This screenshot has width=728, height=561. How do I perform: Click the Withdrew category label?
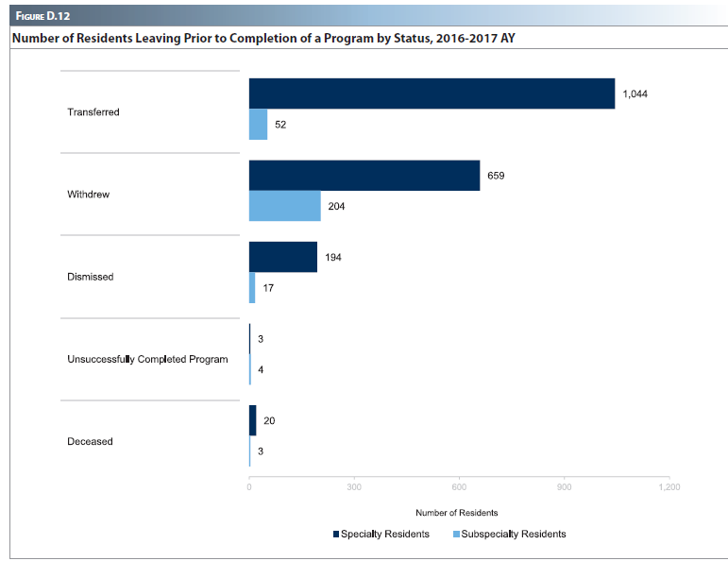point(90,195)
